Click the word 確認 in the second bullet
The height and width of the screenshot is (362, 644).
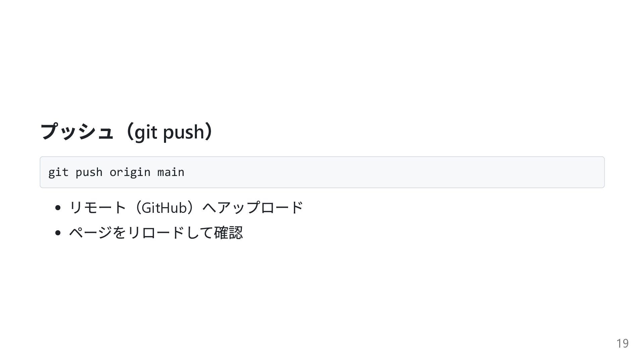coord(228,233)
